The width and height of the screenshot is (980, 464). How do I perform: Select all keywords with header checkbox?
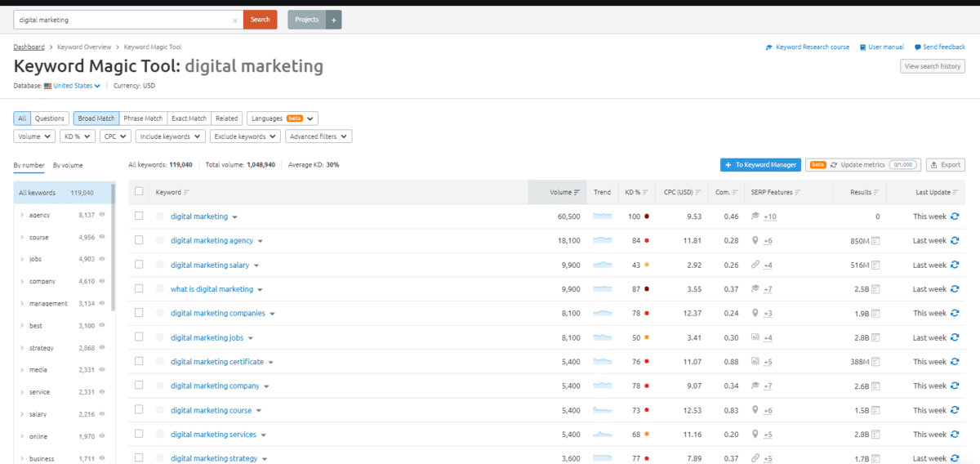pyautogui.click(x=139, y=192)
